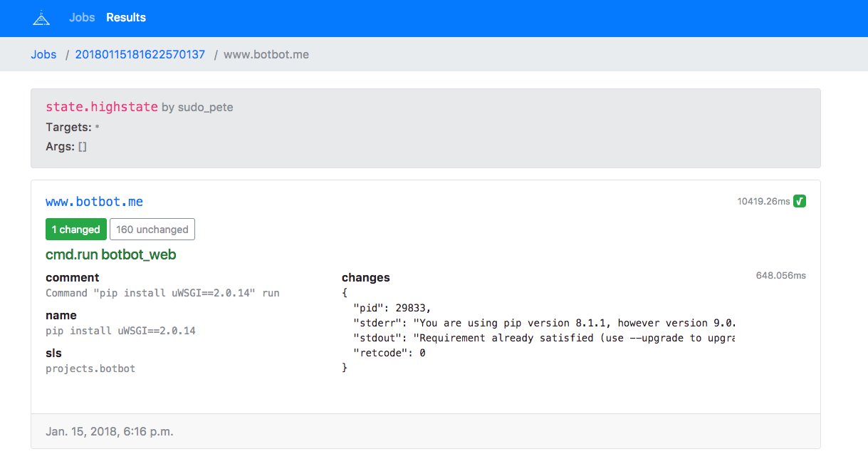Open the Results nav item

tap(126, 17)
